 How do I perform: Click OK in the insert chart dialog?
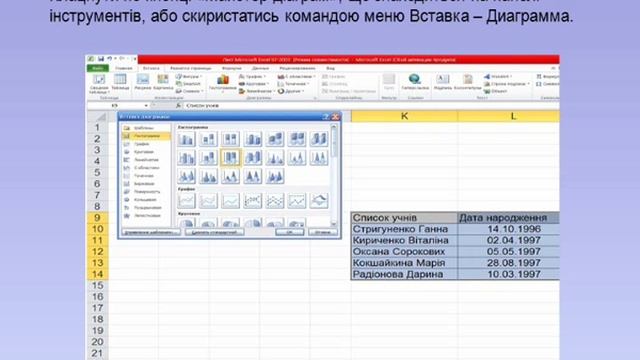(x=289, y=232)
